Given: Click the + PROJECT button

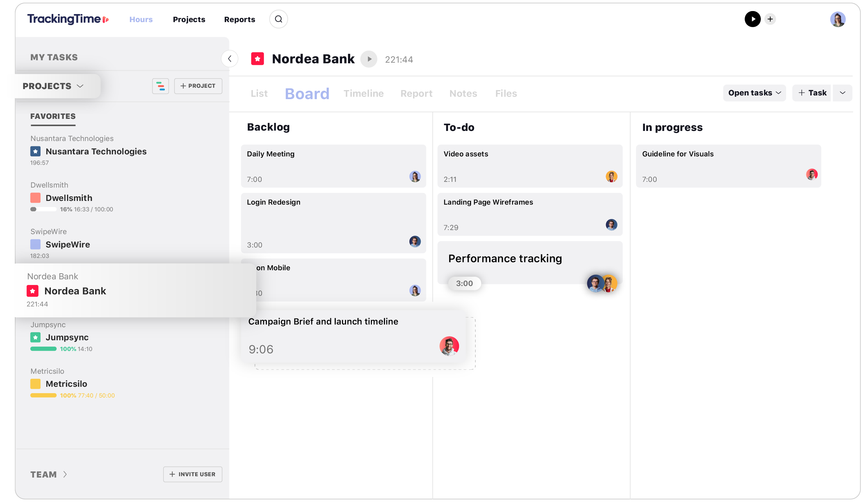Looking at the screenshot, I should click(x=198, y=86).
